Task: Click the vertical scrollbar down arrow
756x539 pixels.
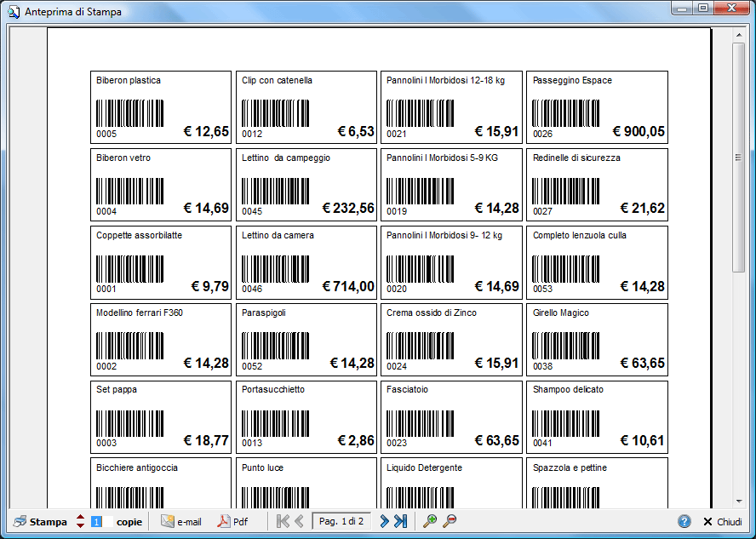Action: pyautogui.click(x=739, y=502)
